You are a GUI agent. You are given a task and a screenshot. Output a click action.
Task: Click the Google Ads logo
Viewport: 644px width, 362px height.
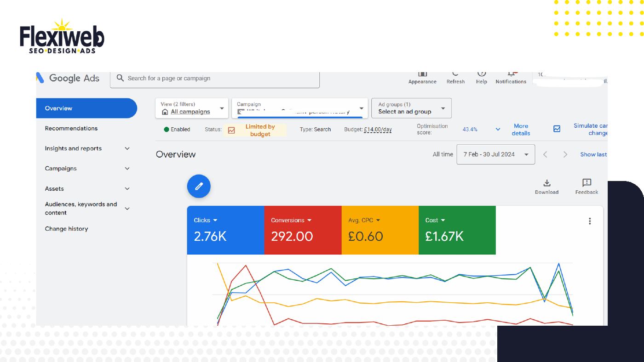pyautogui.click(x=68, y=78)
